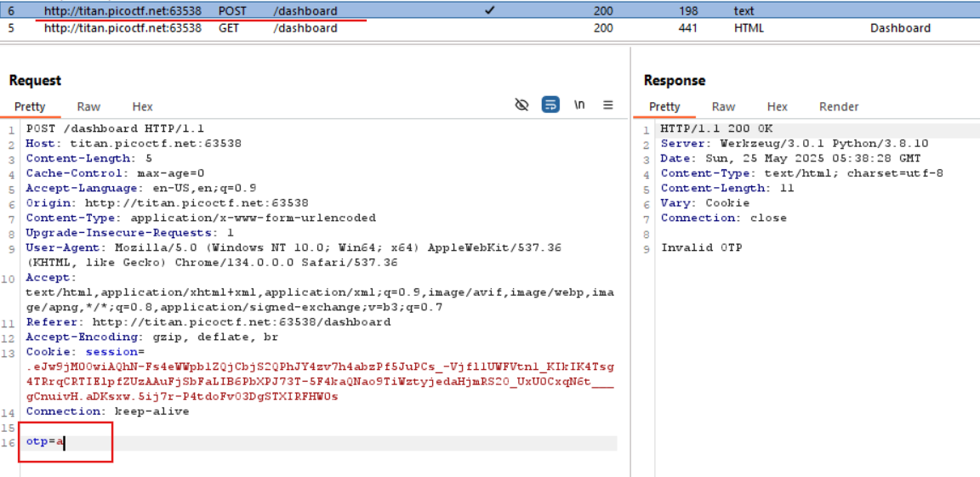Toggle the \n show newlines icon
This screenshot has height=477, width=980.
click(579, 105)
